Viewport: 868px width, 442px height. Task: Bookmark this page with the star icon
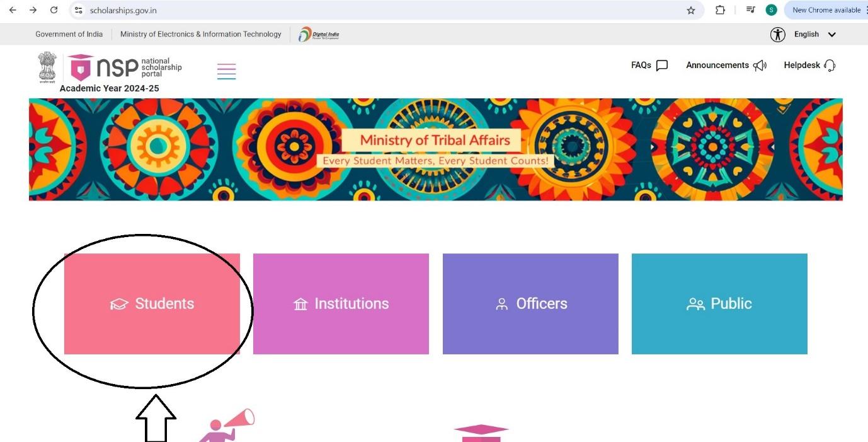pos(691,10)
